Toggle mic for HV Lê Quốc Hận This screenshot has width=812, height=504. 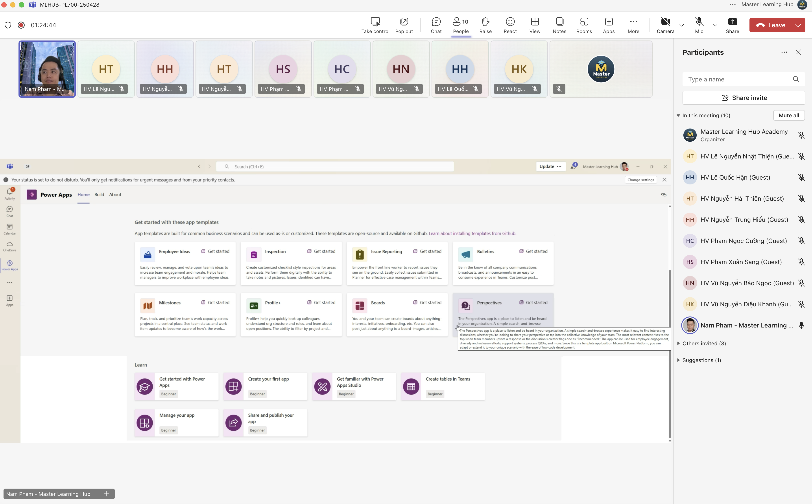coord(801,177)
